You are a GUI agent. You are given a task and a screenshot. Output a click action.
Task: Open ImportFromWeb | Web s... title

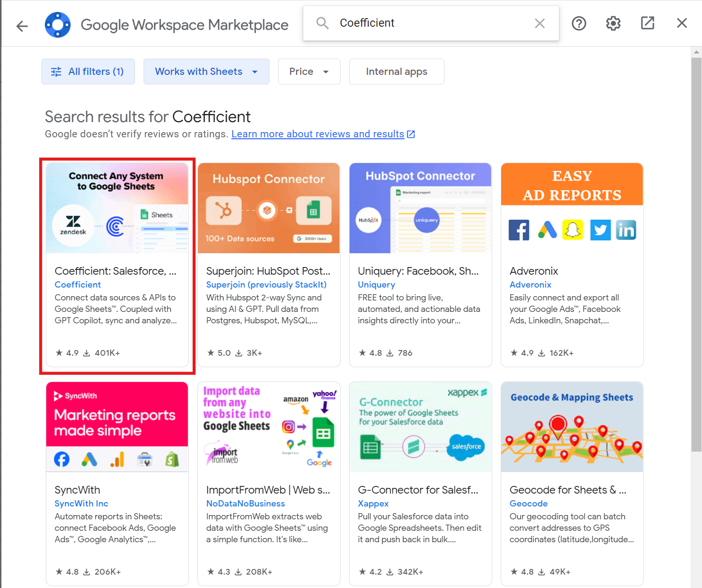click(x=268, y=490)
